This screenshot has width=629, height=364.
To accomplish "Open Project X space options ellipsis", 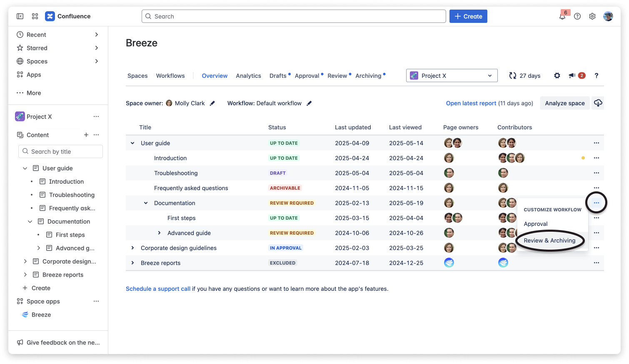I will click(x=96, y=116).
